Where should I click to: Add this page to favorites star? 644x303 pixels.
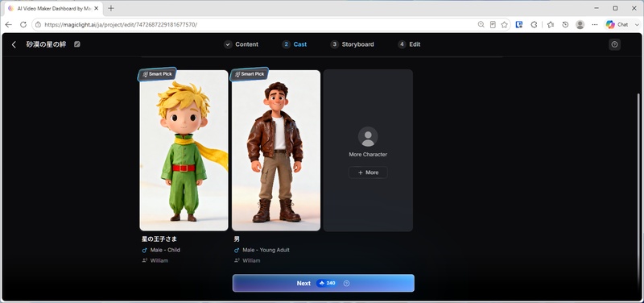505,25
